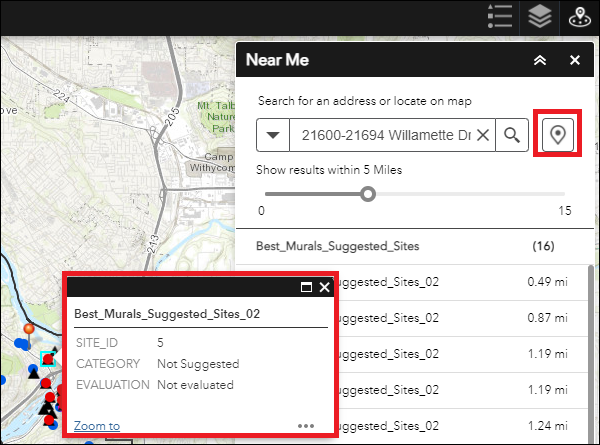Select the result at 1.24 mi
Image resolution: width=600 pixels, height=445 pixels.
click(463, 426)
